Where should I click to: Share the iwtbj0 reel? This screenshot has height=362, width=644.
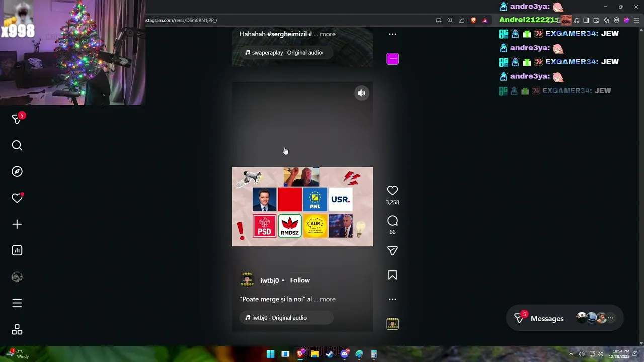(392, 250)
